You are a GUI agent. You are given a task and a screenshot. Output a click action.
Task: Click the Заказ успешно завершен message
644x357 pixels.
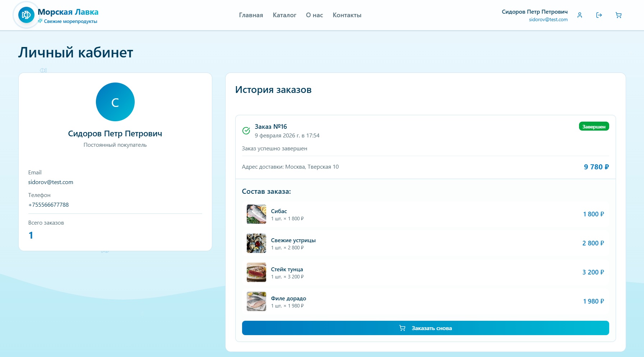[274, 149]
